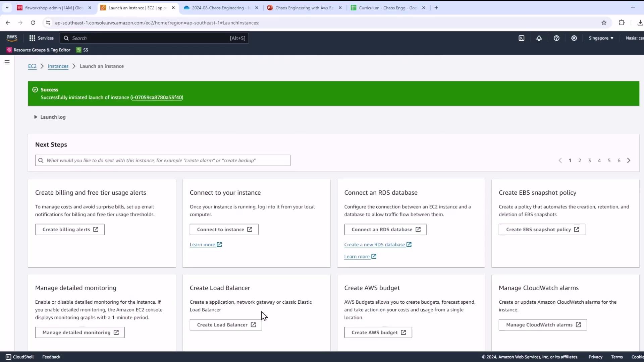Open the AWS CloudShell icon in top bar
644x362 pixels.
[x=521, y=38]
